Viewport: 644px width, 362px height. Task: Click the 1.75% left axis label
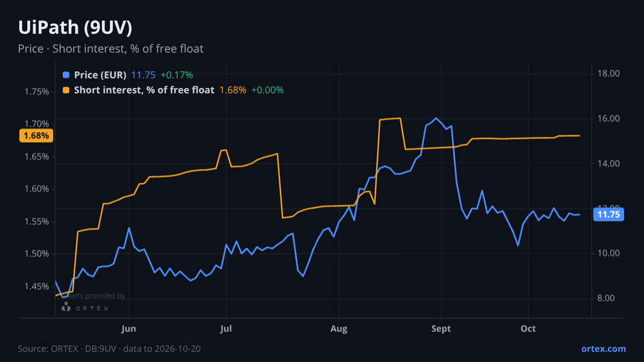pos(36,92)
